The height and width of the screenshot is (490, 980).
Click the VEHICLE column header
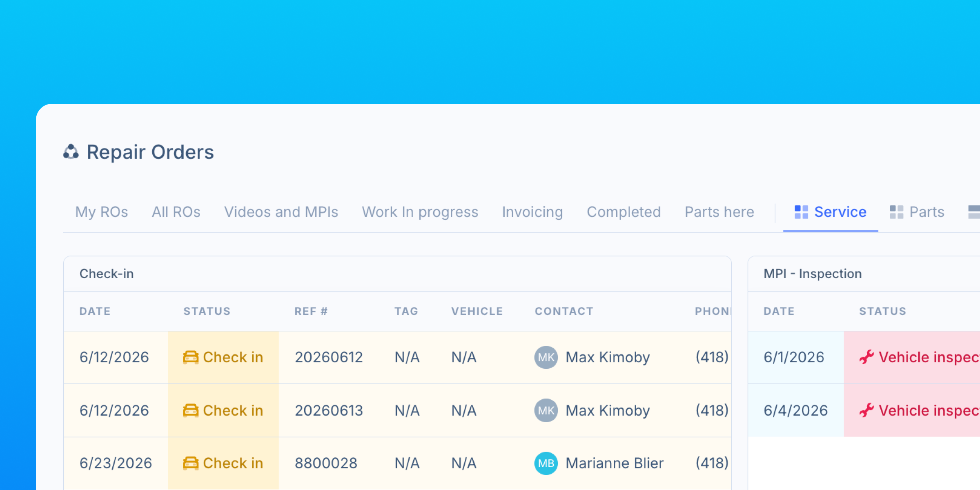tap(477, 311)
